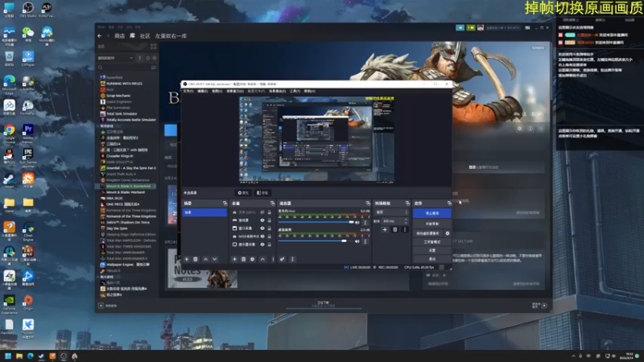Lock the 游戏源 source
Screen dimensions: 644x362
coord(270,220)
